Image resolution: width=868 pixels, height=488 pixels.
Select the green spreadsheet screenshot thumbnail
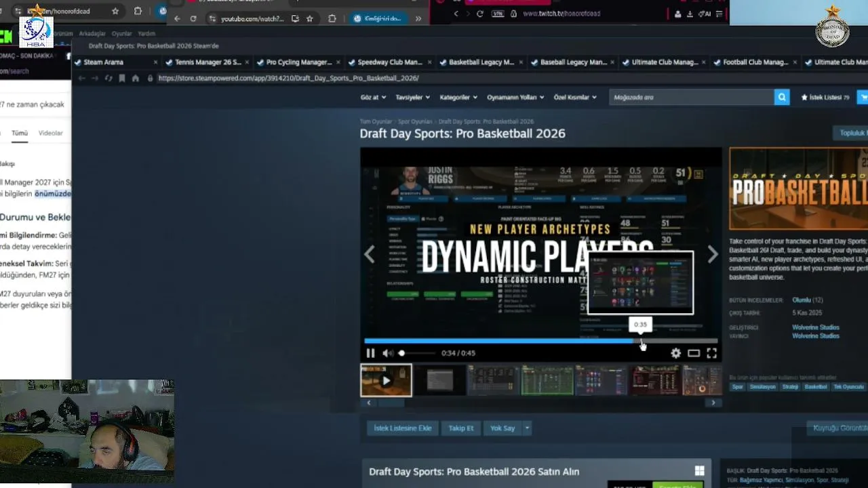[x=547, y=380]
